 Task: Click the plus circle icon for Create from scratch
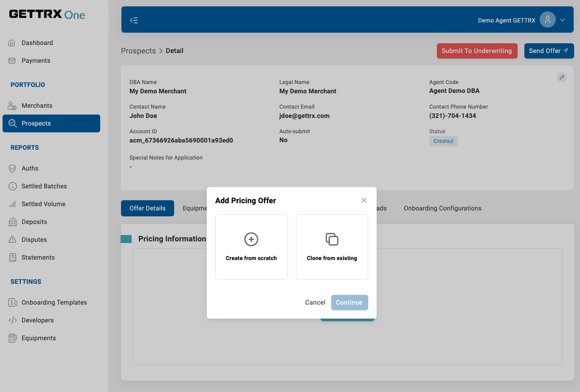point(251,239)
